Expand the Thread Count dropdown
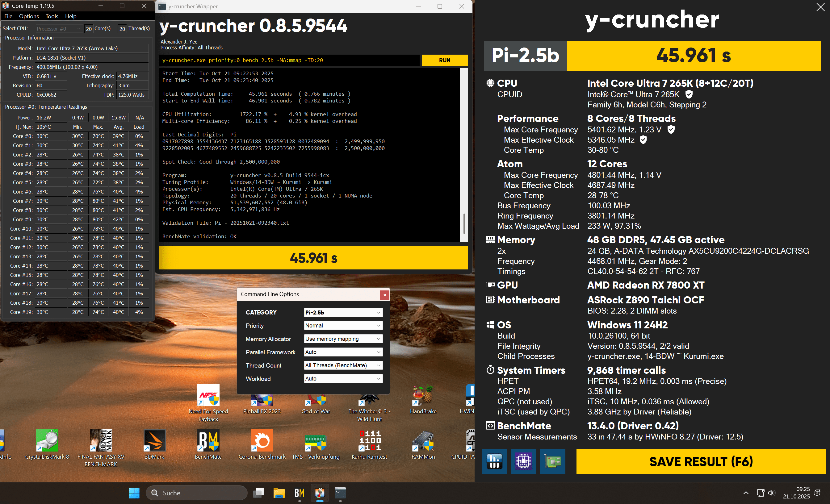The image size is (830, 504). pos(343,365)
